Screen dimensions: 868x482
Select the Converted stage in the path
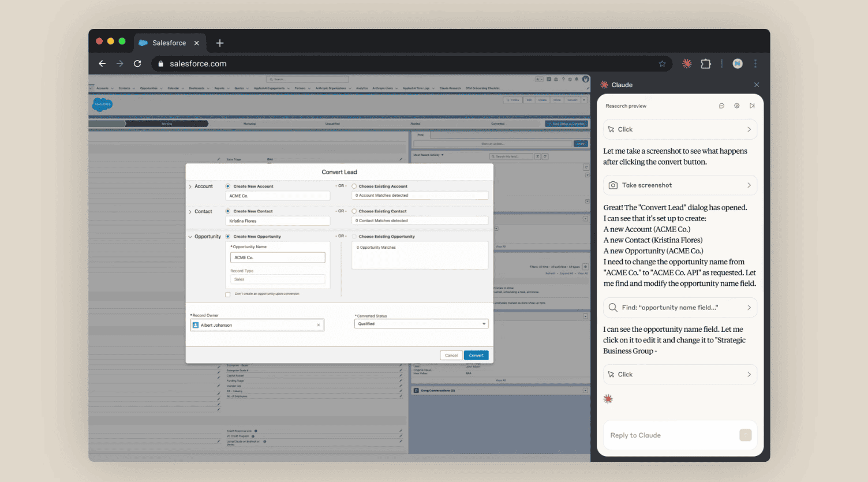tap(497, 124)
